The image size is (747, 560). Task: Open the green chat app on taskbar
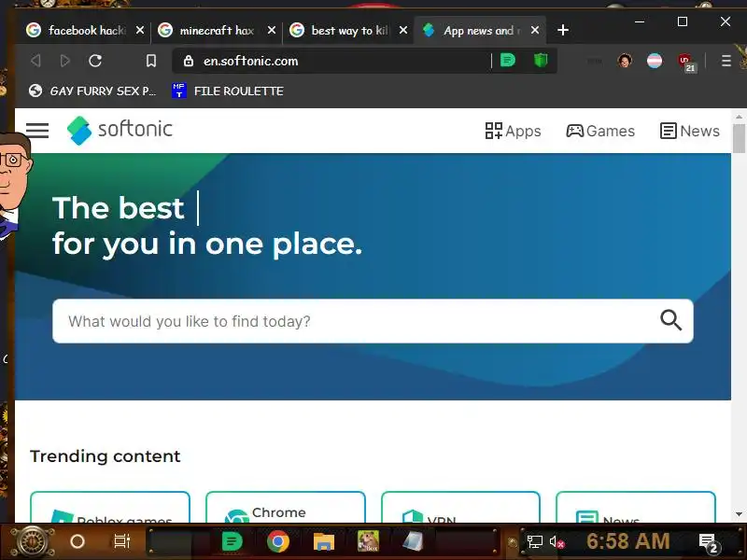tap(232, 541)
